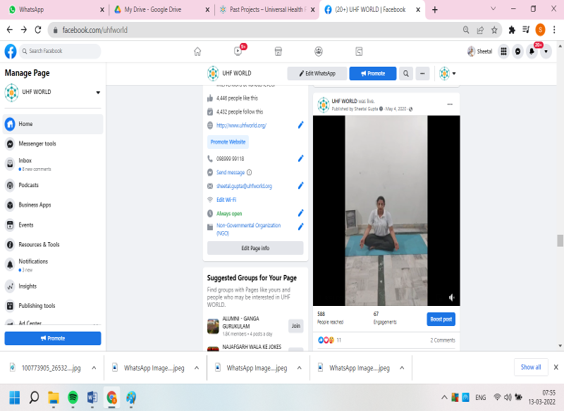Open Facebook Marketplace icon

[278, 51]
